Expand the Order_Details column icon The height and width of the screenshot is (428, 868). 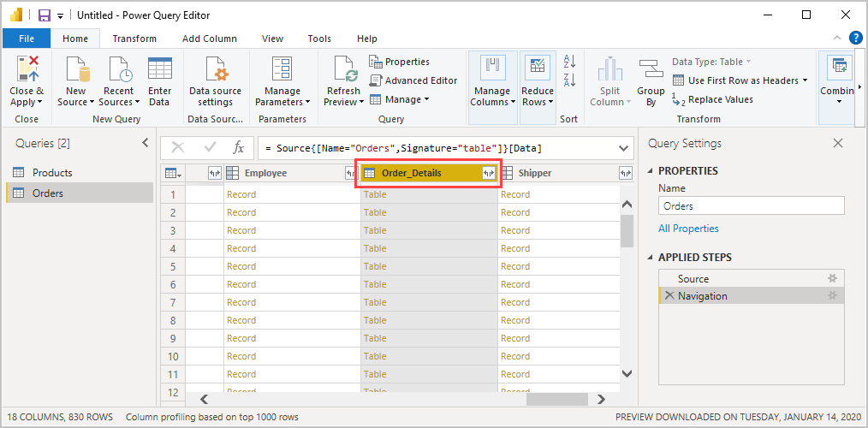click(x=488, y=173)
